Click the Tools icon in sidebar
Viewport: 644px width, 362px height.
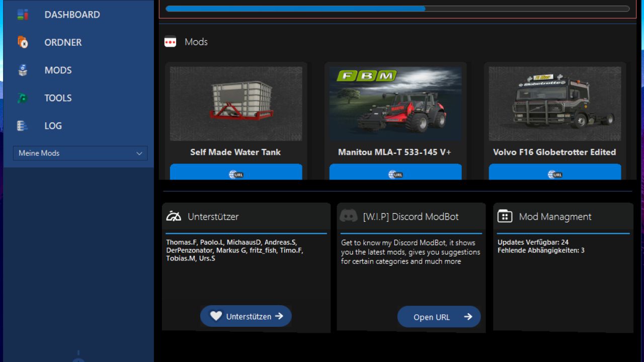click(x=23, y=98)
